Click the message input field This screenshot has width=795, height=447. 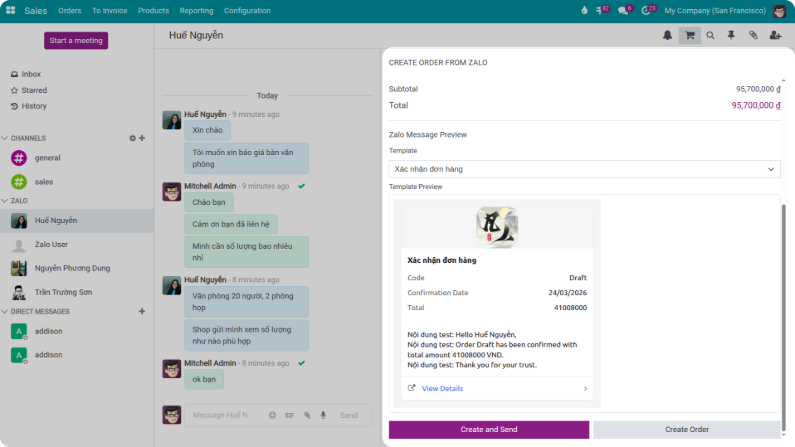click(220, 415)
